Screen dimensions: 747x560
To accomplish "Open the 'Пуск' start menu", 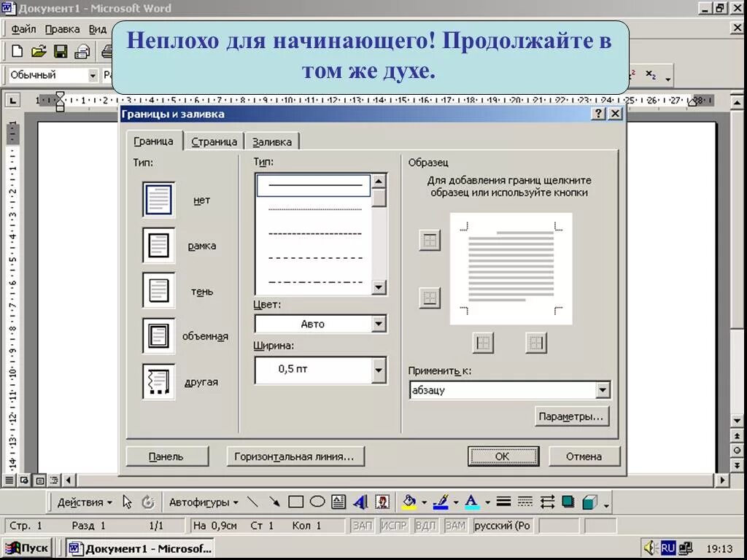I will point(27,548).
